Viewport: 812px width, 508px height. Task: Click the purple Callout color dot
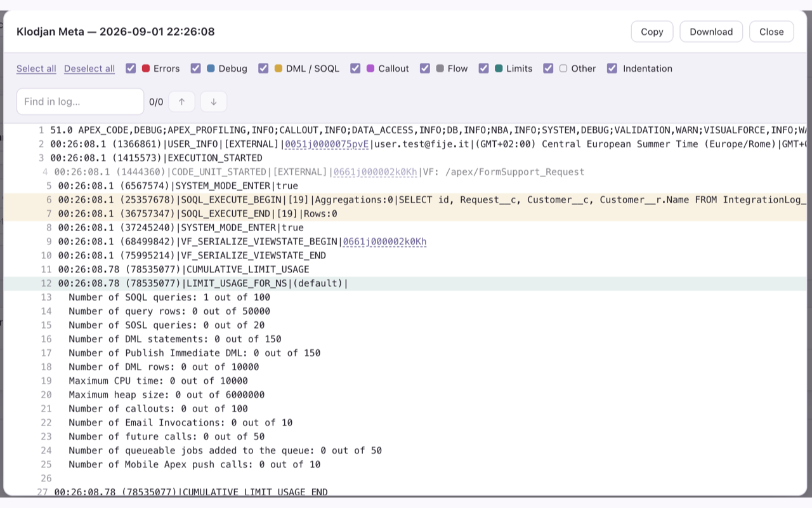pos(370,69)
